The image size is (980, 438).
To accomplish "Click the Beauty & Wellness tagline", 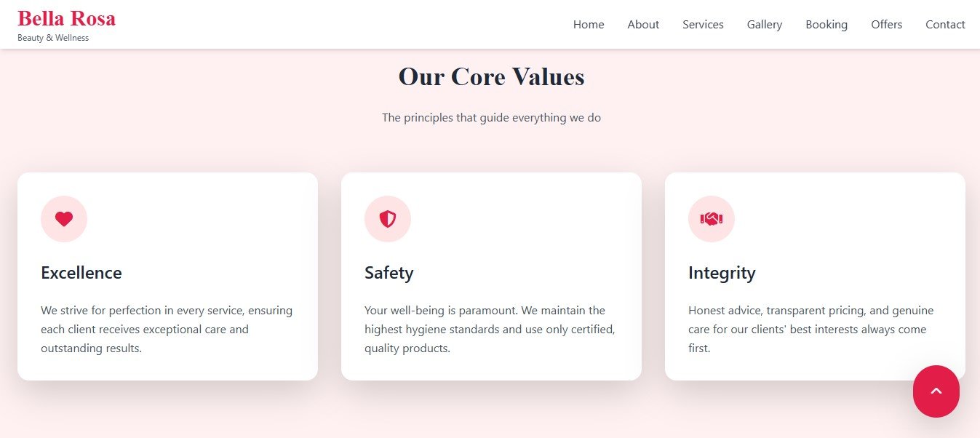I will tap(53, 38).
